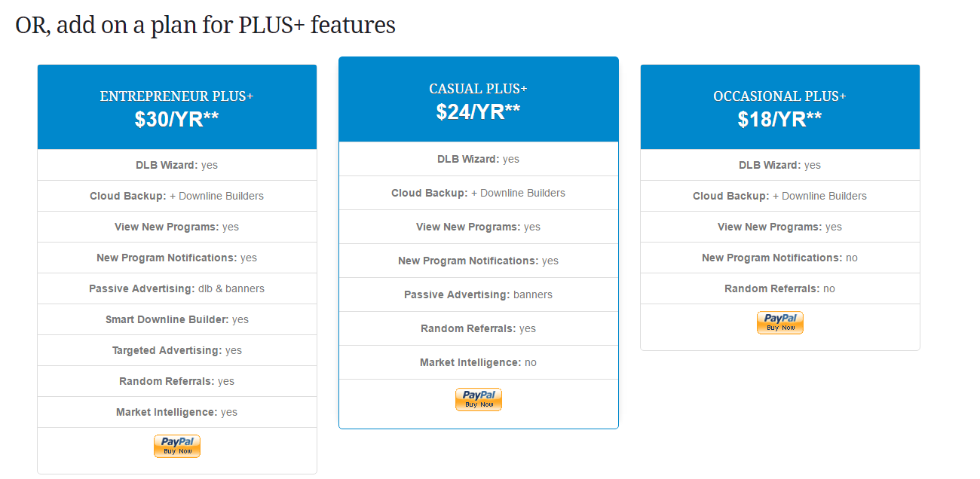Click DLB Wizard row in Occasional plan

780,165
